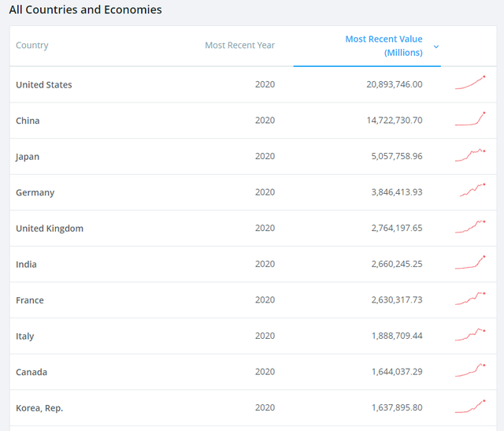
Task: Open the United States sparkline chart
Action: [470, 83]
